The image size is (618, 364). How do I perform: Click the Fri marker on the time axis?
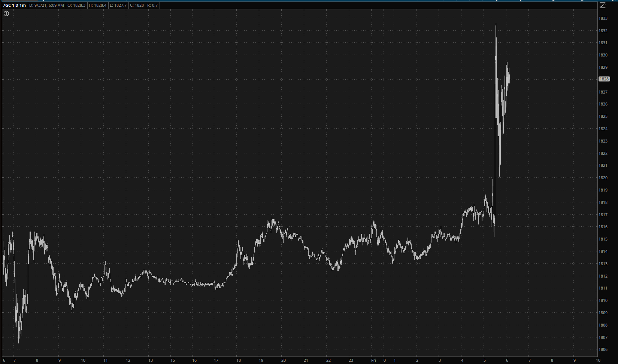373,360
